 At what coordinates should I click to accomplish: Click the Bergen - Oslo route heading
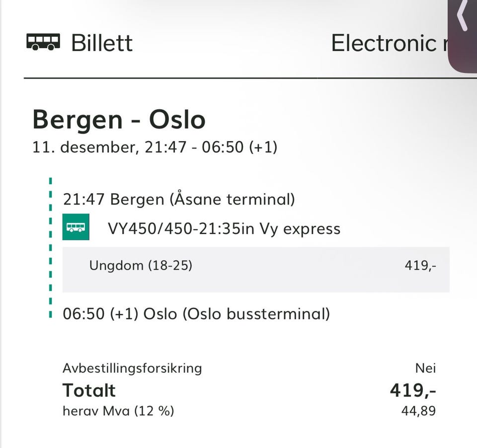pyautogui.click(x=119, y=120)
